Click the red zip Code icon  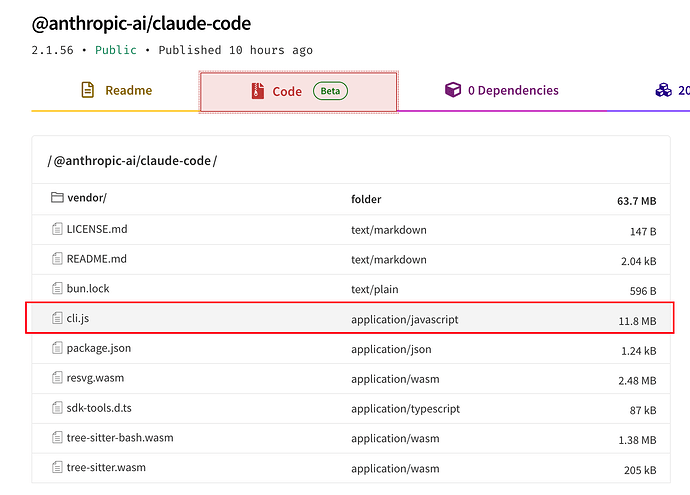[258, 91]
